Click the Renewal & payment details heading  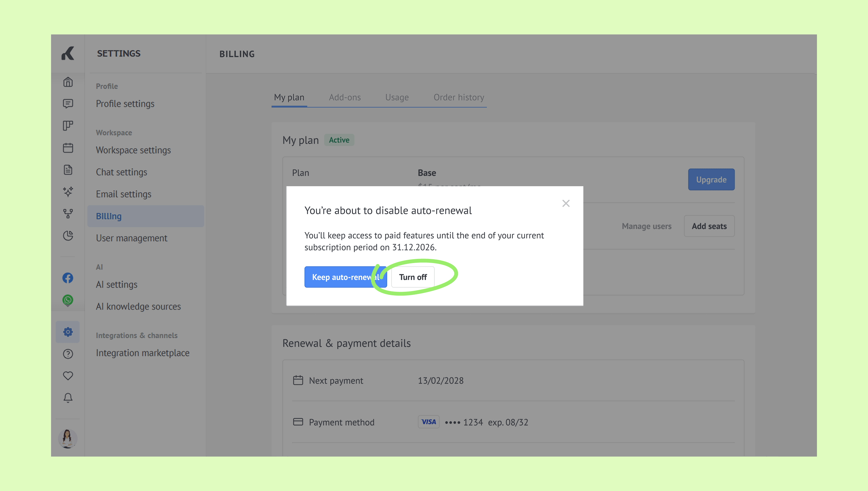[347, 343]
